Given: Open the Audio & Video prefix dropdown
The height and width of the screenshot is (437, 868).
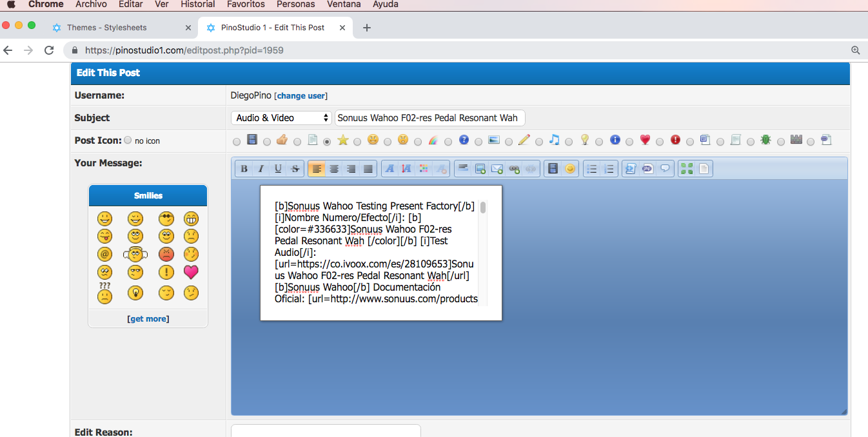Looking at the screenshot, I should point(281,118).
